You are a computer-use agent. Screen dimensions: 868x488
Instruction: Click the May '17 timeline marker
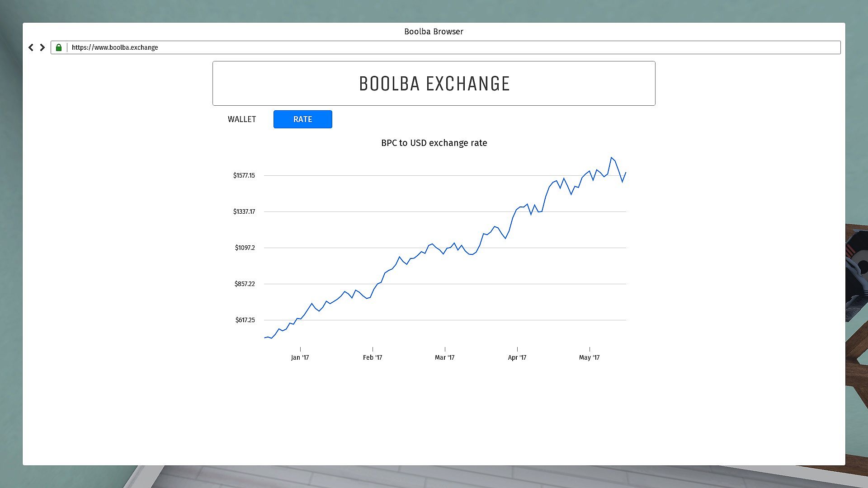pyautogui.click(x=589, y=357)
